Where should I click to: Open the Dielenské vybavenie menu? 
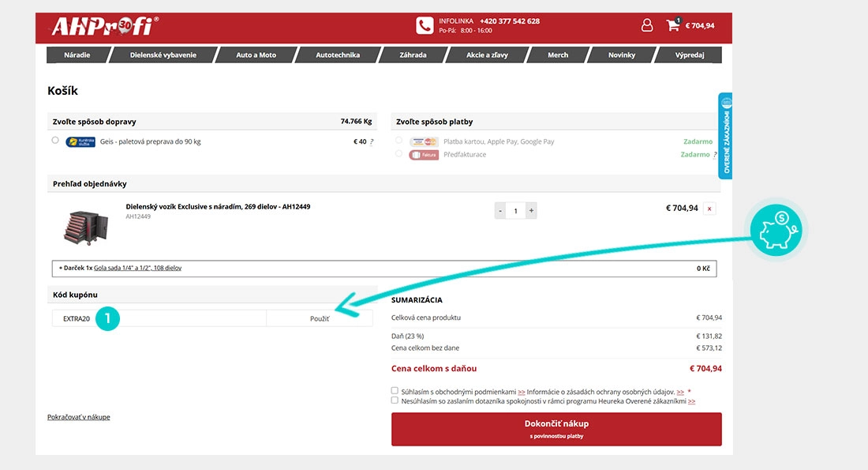(x=163, y=55)
